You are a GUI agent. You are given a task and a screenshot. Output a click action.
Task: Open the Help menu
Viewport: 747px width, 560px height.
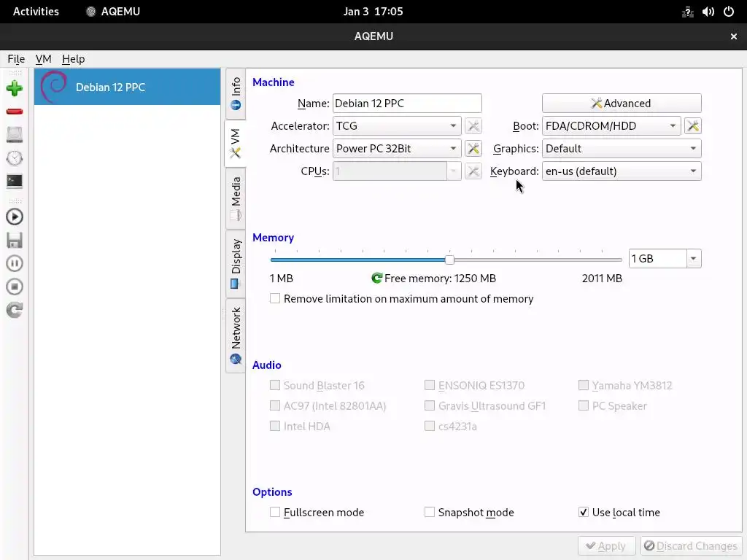(x=74, y=59)
